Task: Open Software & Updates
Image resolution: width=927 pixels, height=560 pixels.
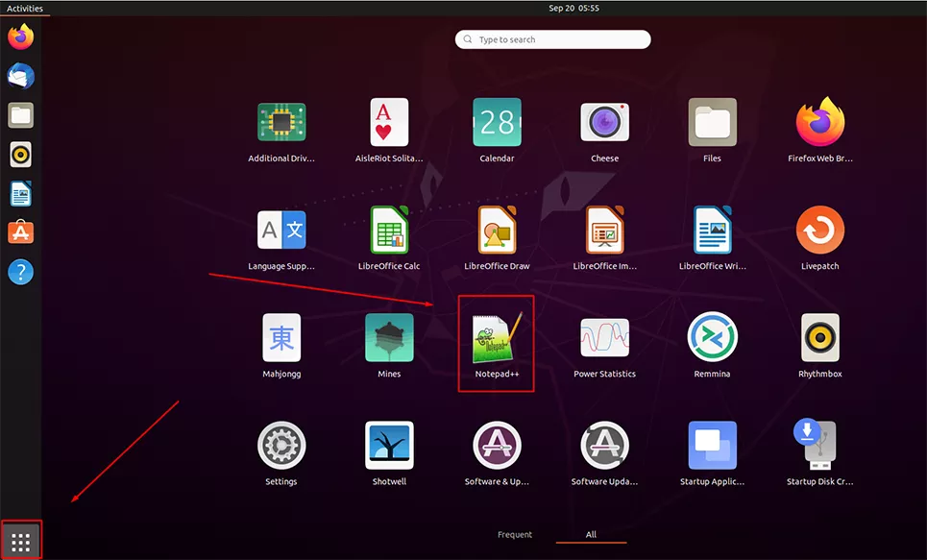Action: pos(497,446)
